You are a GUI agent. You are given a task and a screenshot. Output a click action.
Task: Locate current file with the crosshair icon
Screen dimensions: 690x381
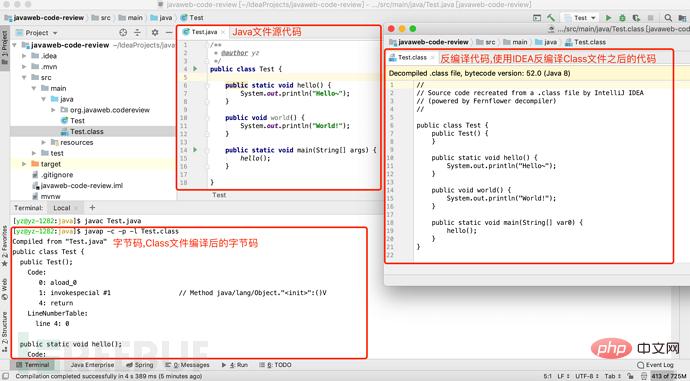coord(123,33)
